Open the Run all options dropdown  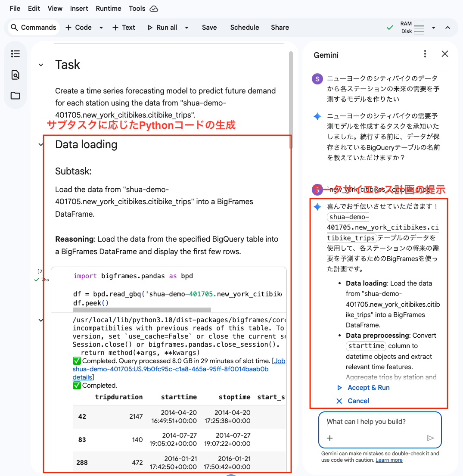187,28
